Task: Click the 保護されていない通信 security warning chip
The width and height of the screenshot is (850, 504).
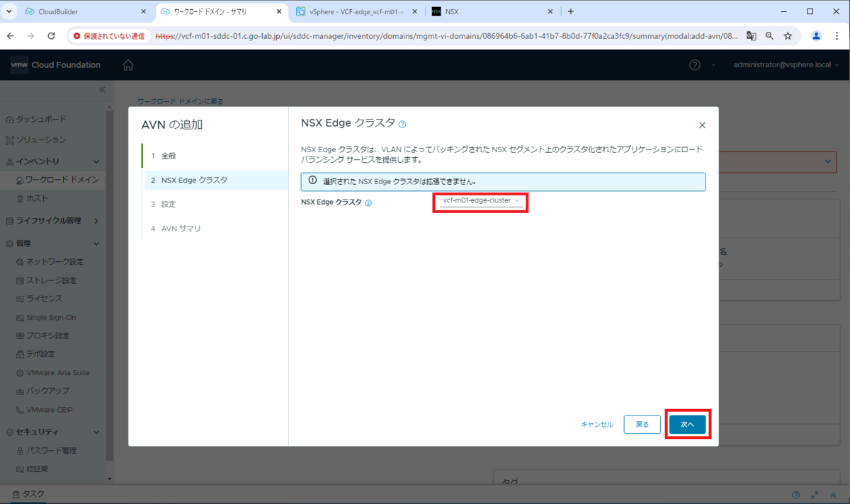Action: 108,35
